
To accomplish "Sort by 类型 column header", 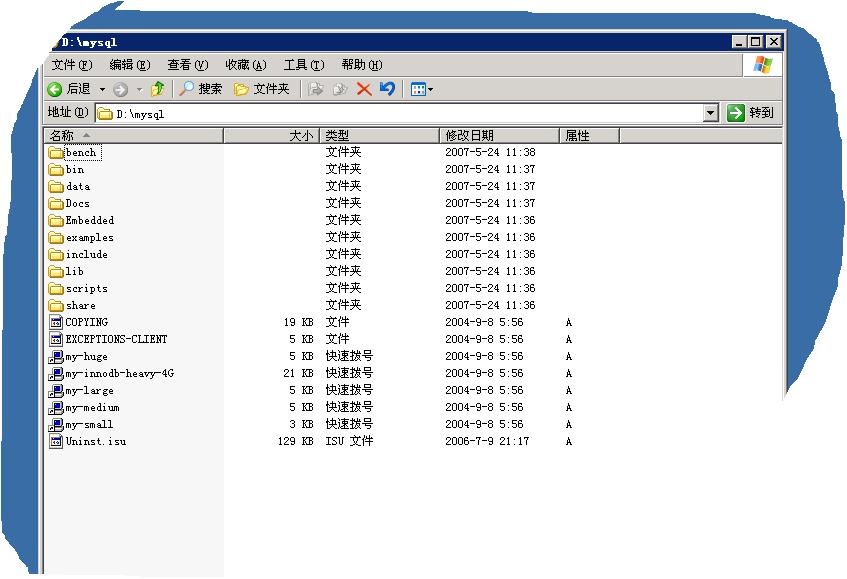I will [x=380, y=136].
